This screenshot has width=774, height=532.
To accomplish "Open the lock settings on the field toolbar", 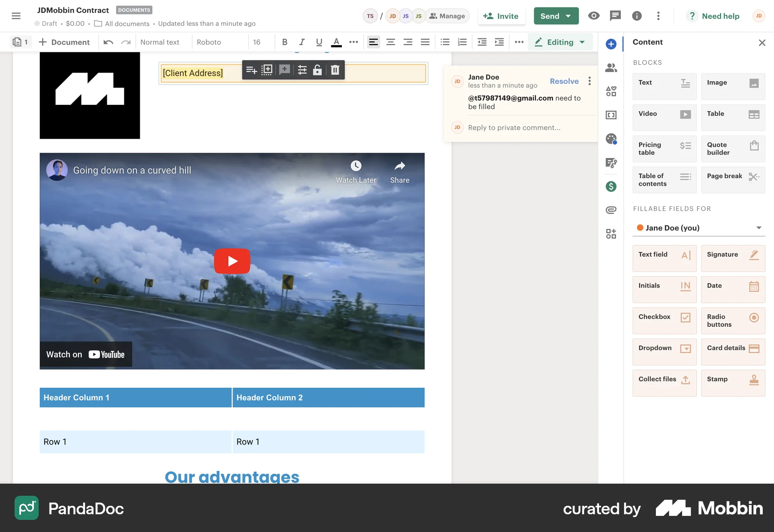I will pos(317,70).
